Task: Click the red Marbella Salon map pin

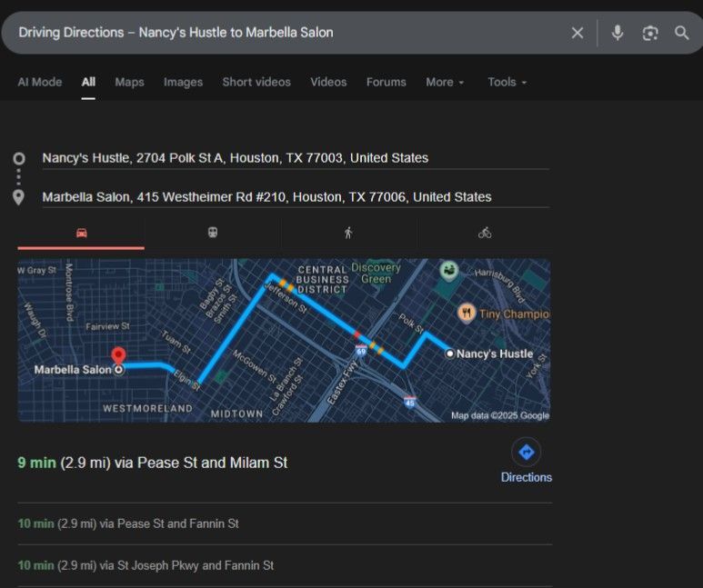Action: [118, 356]
